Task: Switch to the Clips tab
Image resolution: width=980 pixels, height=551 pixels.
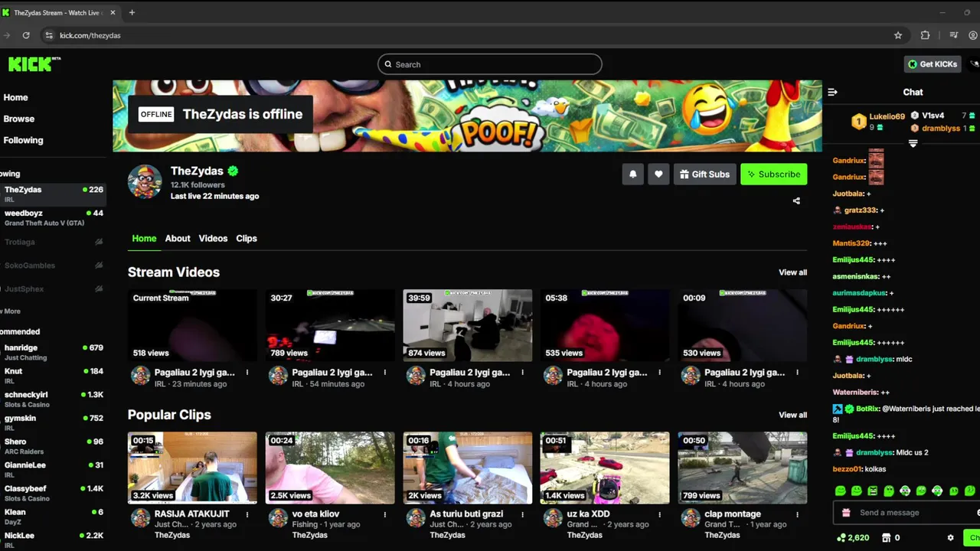Action: (x=247, y=239)
